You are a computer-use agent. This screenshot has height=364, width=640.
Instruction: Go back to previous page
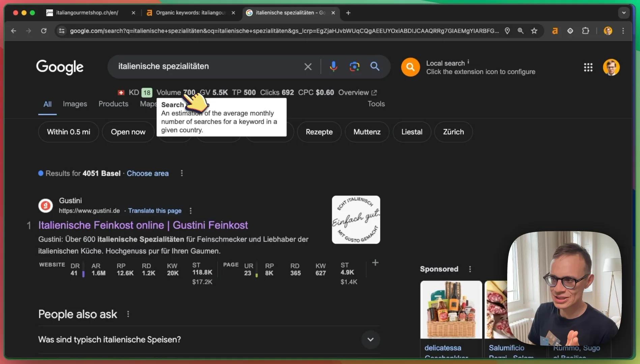pos(13,31)
